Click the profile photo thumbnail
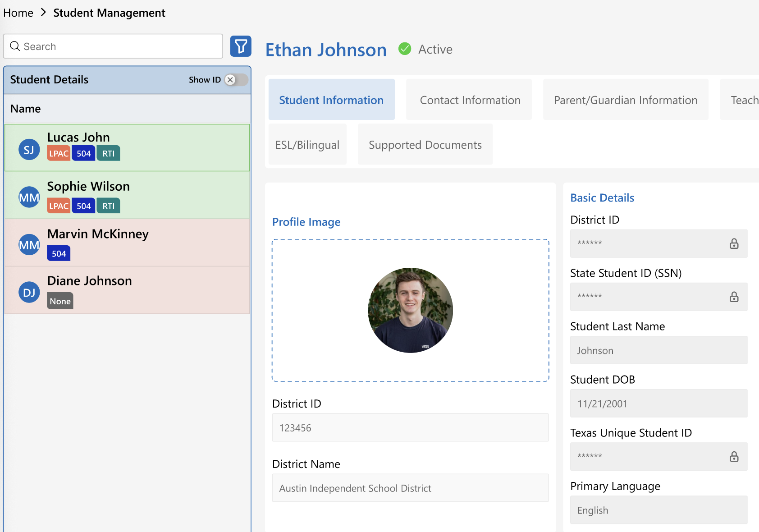The width and height of the screenshot is (759, 532). 410,310
